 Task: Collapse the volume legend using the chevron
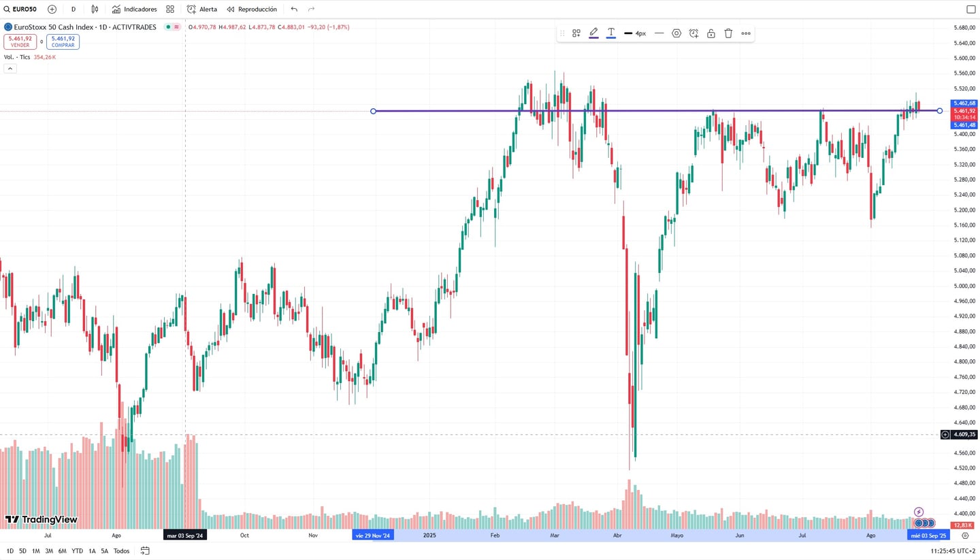(10, 68)
